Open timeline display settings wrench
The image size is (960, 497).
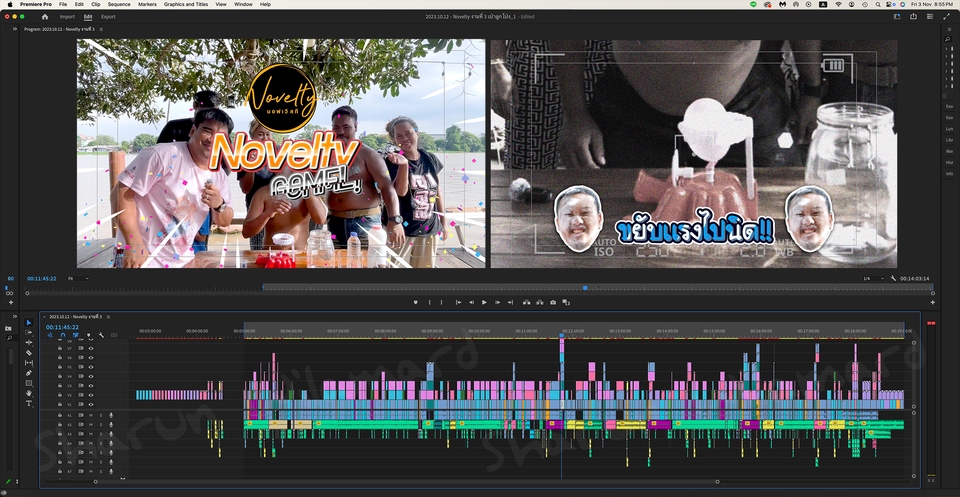click(x=101, y=335)
